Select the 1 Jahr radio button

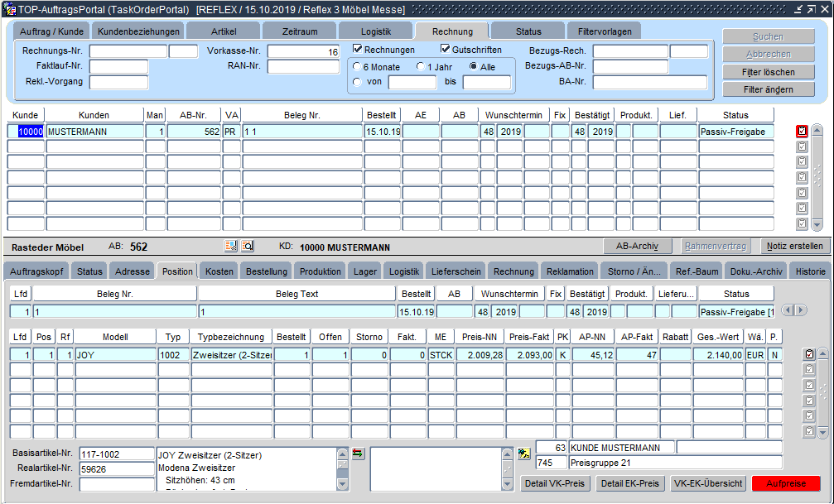click(x=421, y=66)
